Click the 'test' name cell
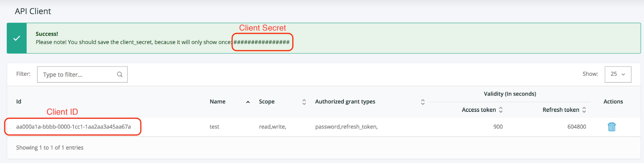 point(214,127)
